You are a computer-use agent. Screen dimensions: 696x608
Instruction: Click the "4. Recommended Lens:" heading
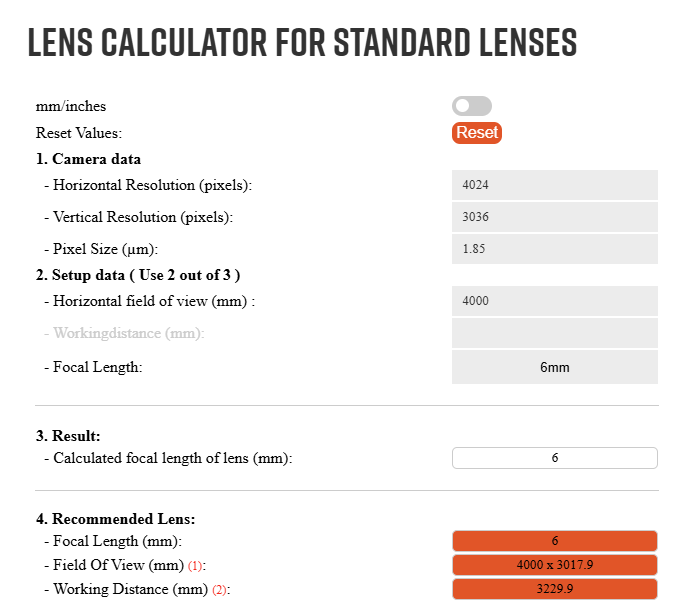coord(115,519)
